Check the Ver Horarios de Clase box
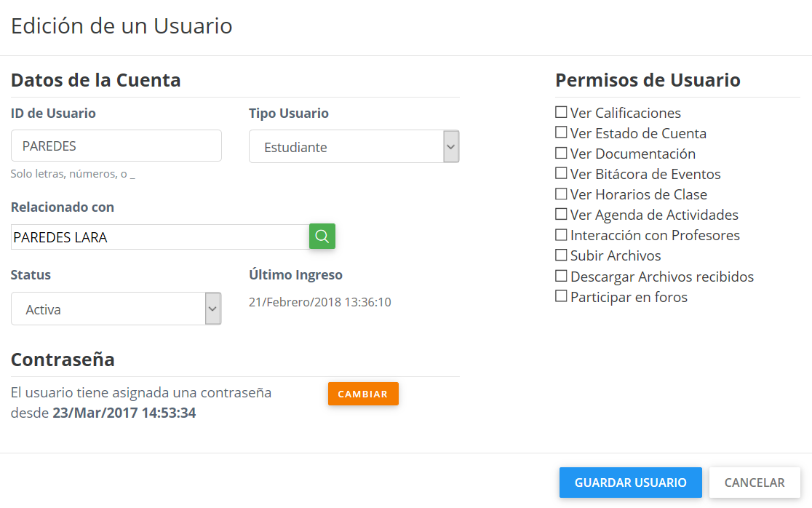Image resolution: width=812 pixels, height=508 pixels. click(x=561, y=194)
